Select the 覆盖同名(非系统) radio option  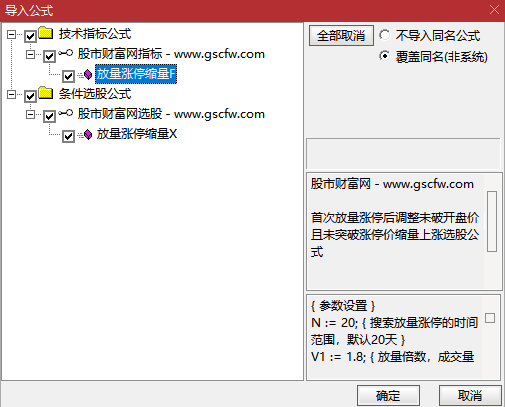pos(384,56)
